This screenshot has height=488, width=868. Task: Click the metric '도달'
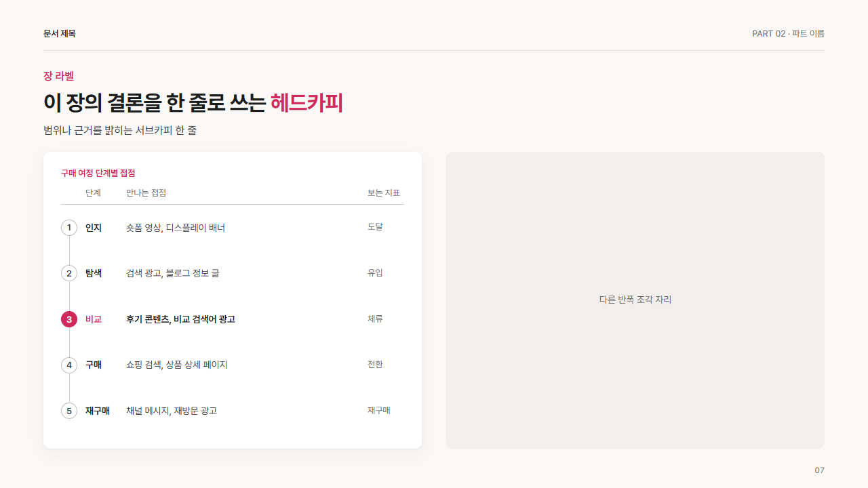(x=375, y=226)
